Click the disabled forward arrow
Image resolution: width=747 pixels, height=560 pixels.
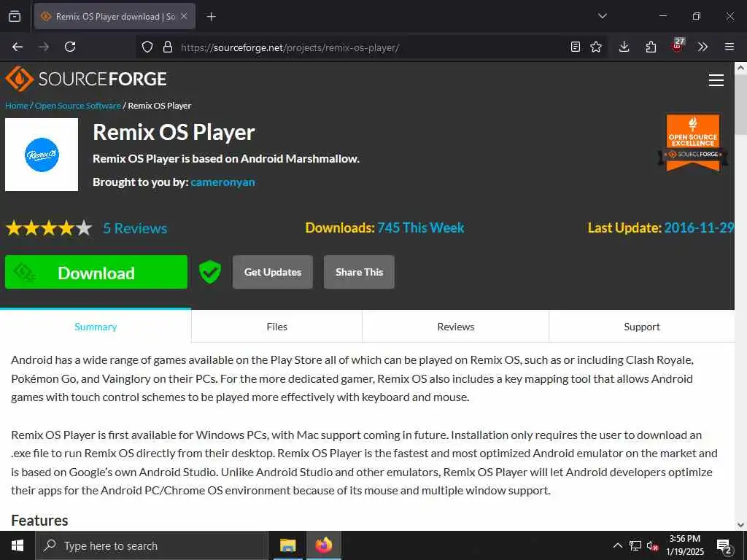(x=44, y=47)
